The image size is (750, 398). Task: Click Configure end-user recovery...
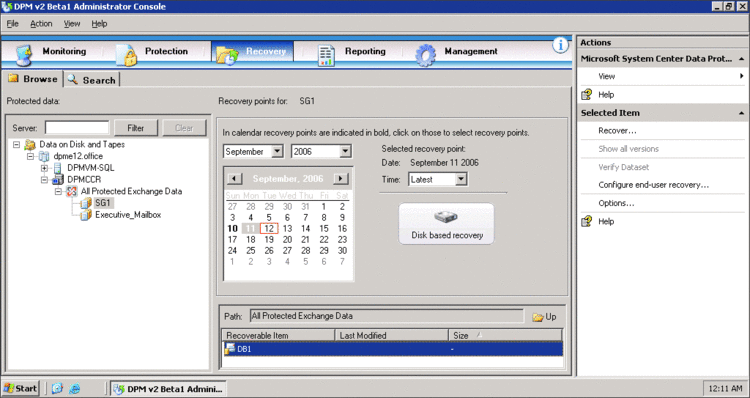[653, 185]
